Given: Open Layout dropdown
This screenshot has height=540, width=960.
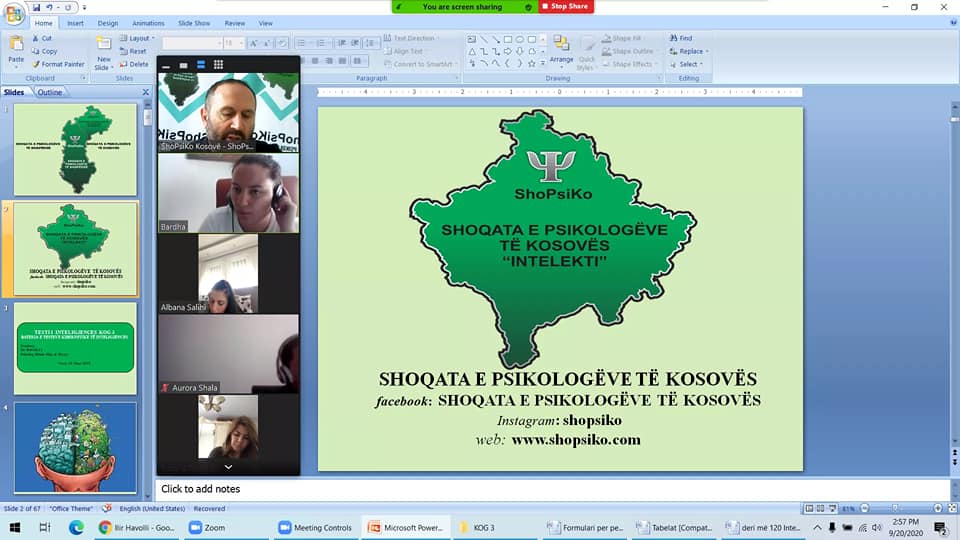Looking at the screenshot, I should 137,38.
